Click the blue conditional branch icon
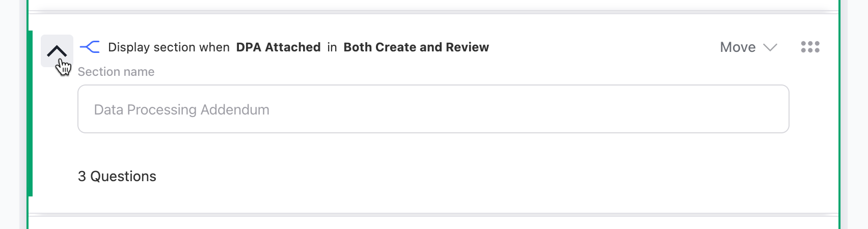 click(90, 47)
